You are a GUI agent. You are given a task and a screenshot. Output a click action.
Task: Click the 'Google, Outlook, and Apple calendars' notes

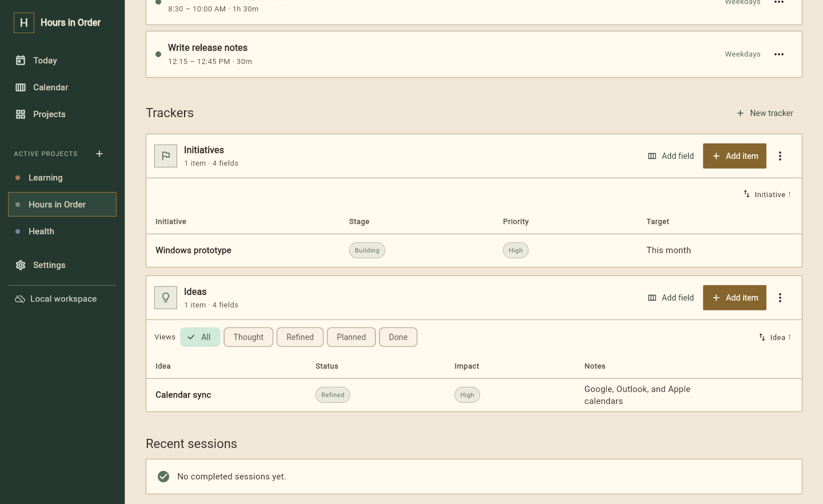[637, 395]
